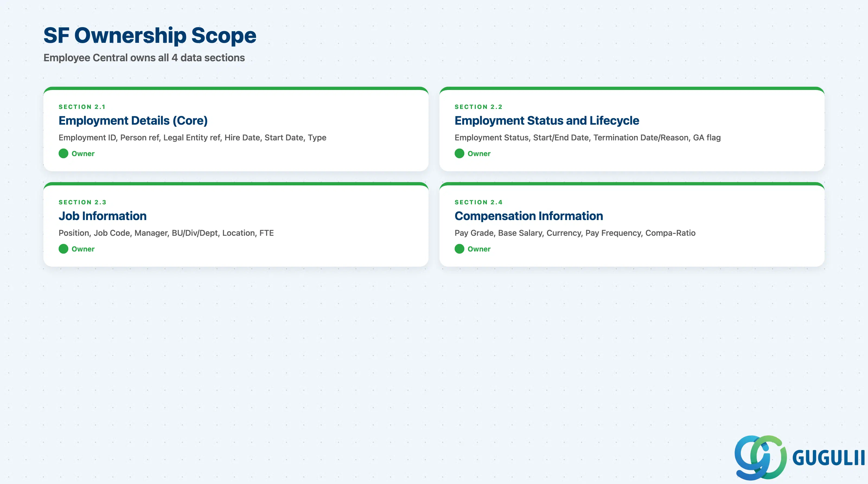Click the 'Position, Job Code, Manager' field list

166,233
